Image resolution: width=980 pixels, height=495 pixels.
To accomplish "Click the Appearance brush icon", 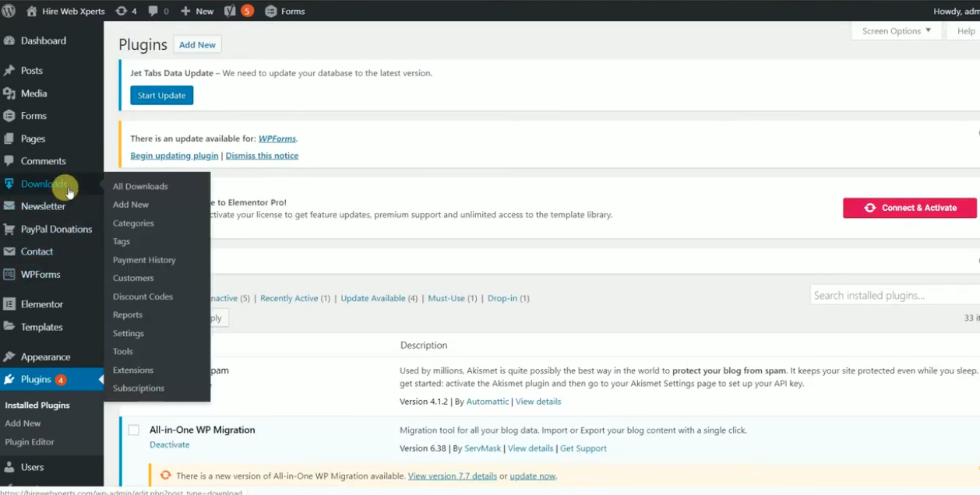I will pyautogui.click(x=9, y=357).
